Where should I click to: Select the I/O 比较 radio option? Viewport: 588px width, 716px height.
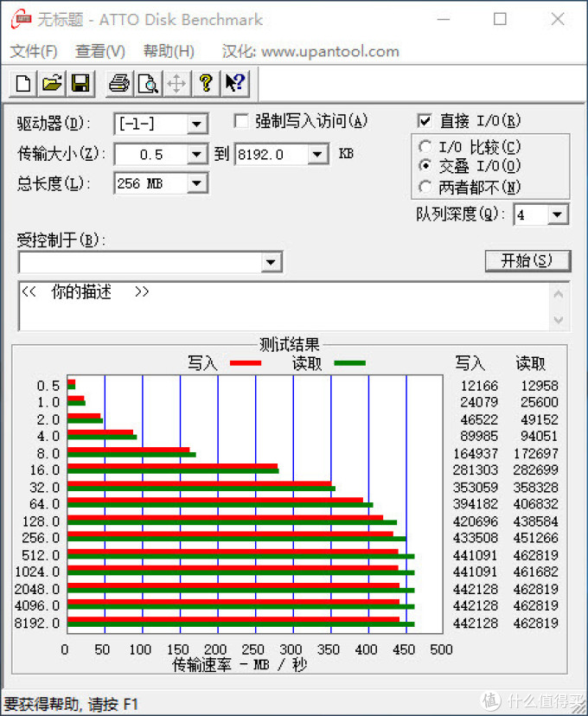point(425,147)
